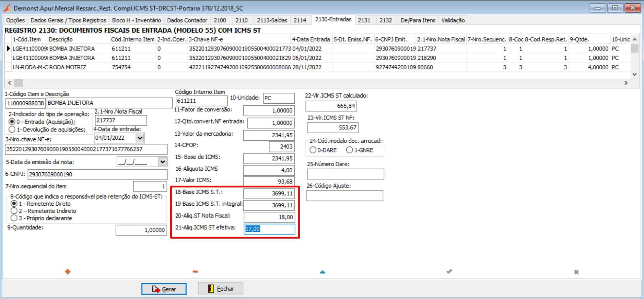
Task: Click the Nro.sequencial do item field
Action: point(150,186)
